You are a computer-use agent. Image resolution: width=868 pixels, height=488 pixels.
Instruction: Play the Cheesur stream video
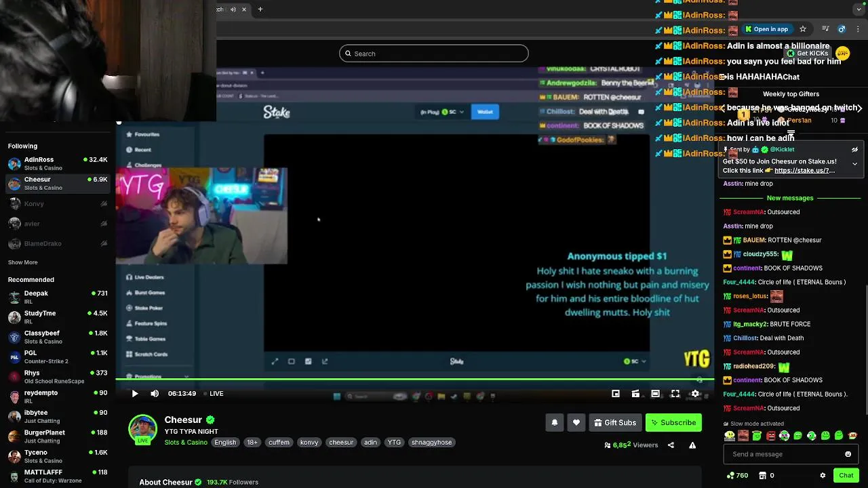(135, 394)
